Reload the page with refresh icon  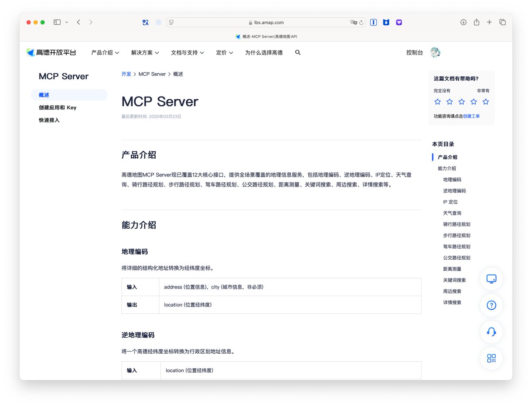tap(361, 22)
